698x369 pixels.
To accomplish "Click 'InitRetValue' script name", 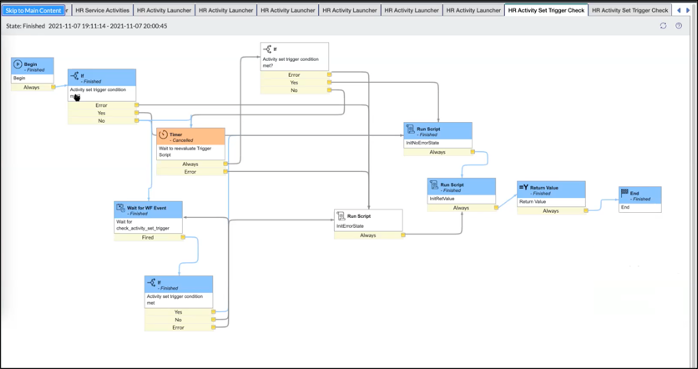I will point(442,199).
